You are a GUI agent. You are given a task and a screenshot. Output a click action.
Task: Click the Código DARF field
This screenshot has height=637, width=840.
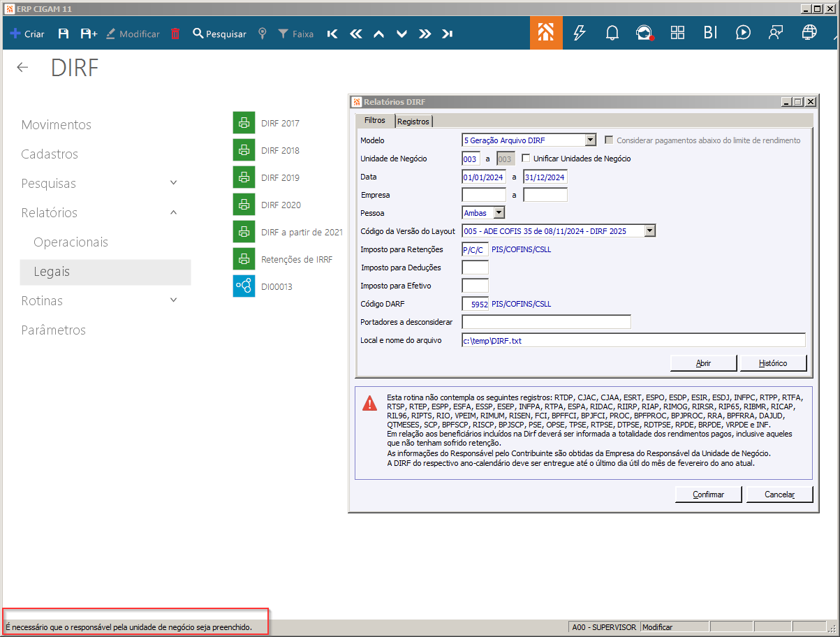point(476,304)
